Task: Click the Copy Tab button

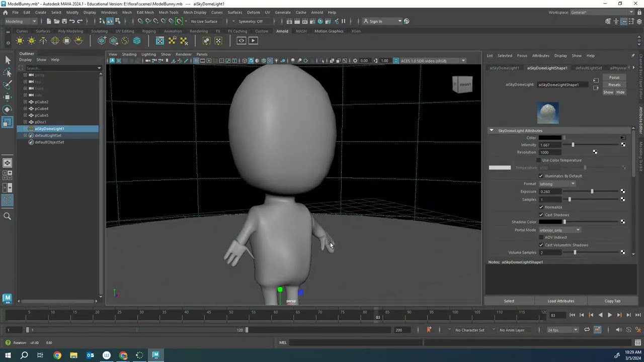Action: pyautogui.click(x=612, y=301)
